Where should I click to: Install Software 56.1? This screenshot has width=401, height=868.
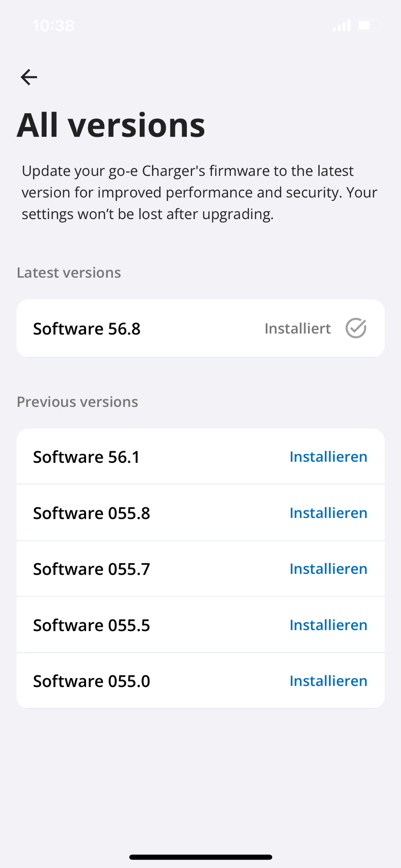pos(328,456)
